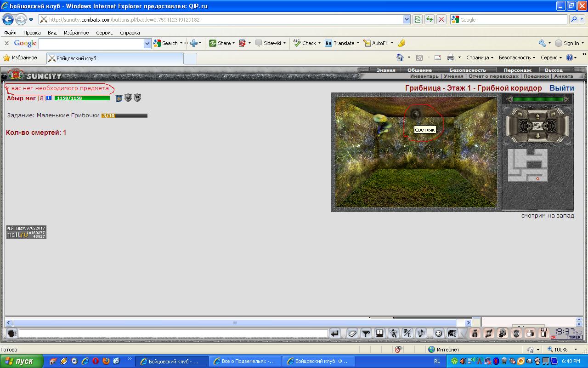Open the smiley emoticons panel
Screen dimensions: 588x368
pyautogui.click(x=439, y=333)
